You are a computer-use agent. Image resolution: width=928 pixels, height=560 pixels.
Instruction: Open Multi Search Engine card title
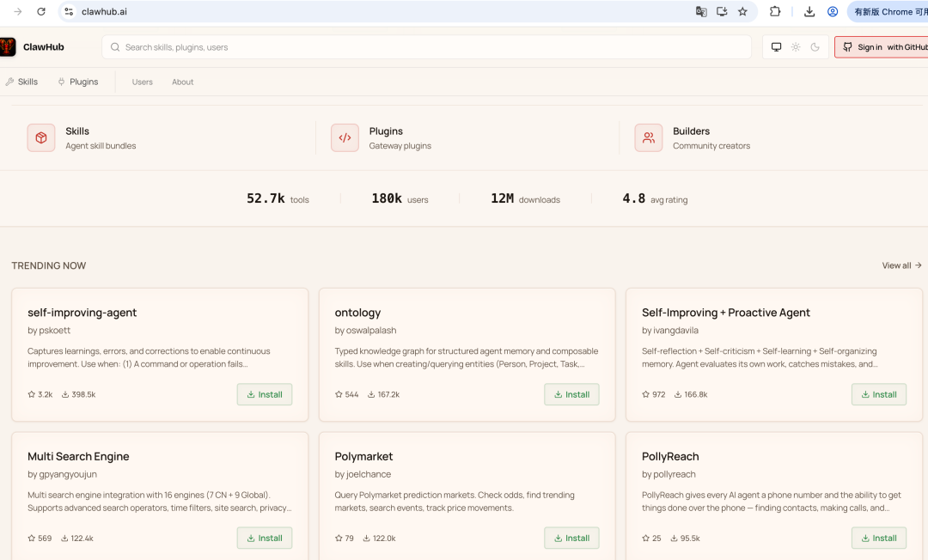(78, 457)
